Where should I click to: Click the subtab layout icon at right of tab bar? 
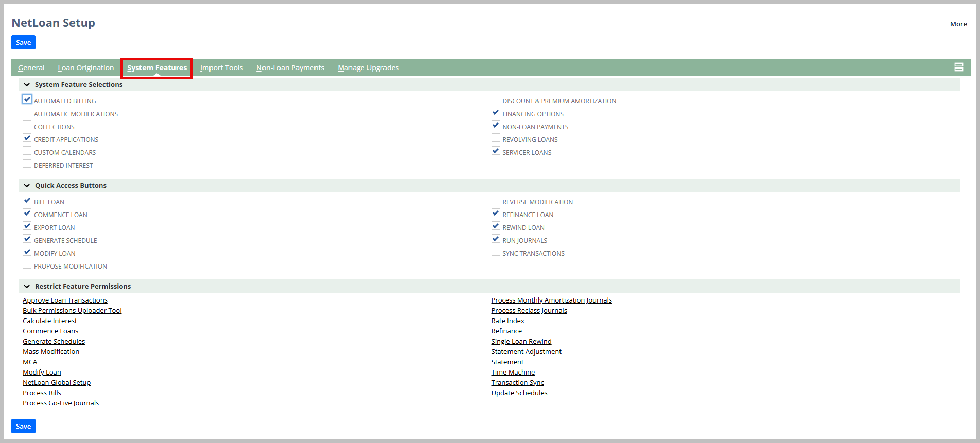[x=958, y=67]
